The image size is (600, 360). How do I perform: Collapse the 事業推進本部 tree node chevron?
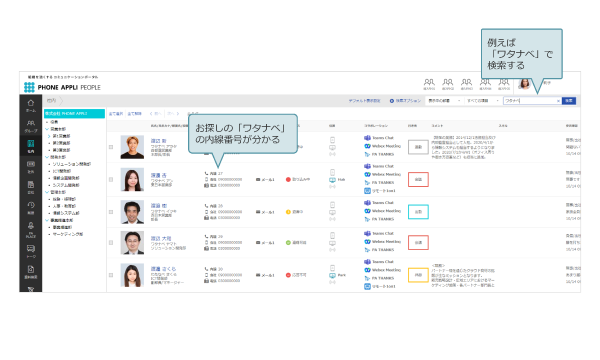47,220
